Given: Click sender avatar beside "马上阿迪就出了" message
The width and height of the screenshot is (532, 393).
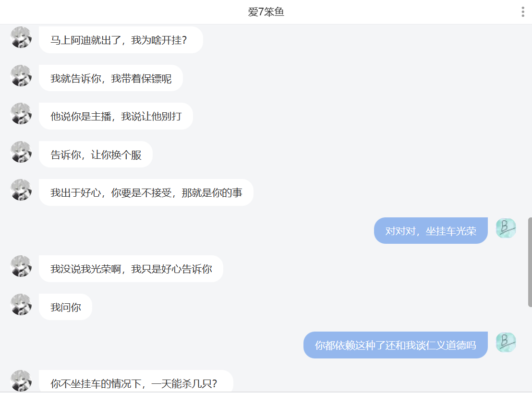Looking at the screenshot, I should point(21,37).
